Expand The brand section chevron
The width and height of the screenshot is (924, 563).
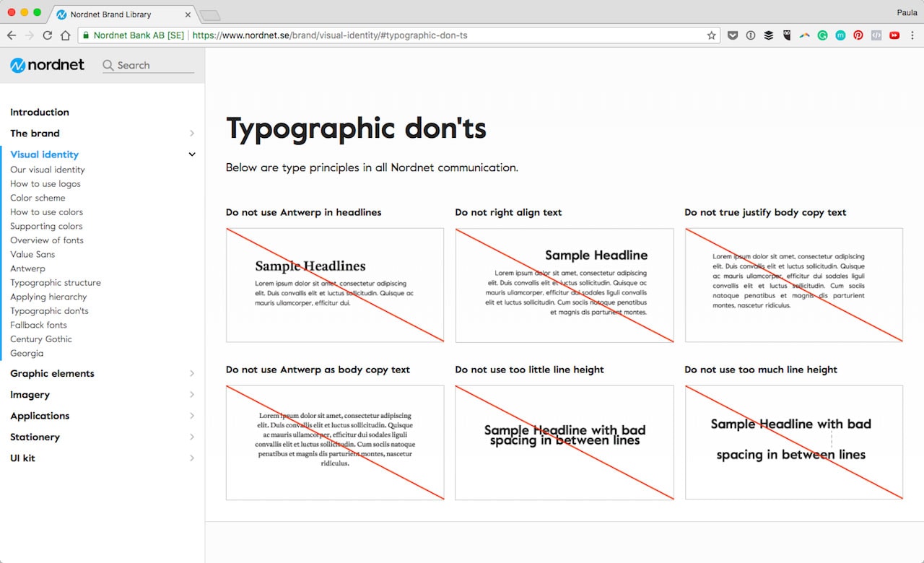pos(192,134)
